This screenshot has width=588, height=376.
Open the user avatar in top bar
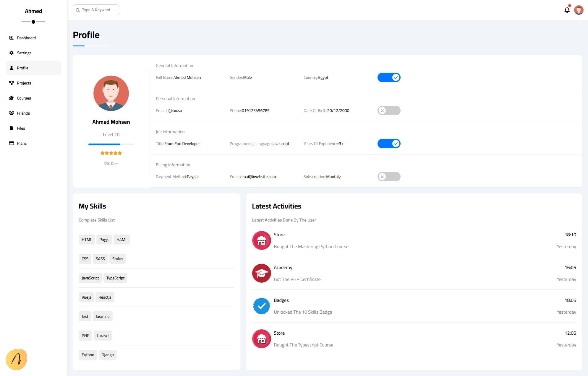tap(579, 10)
